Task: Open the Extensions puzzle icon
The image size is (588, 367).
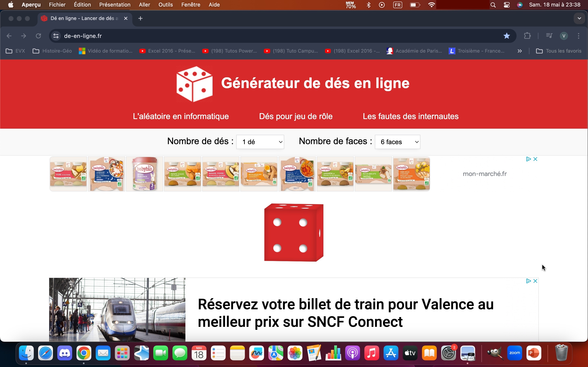Action: [527, 36]
